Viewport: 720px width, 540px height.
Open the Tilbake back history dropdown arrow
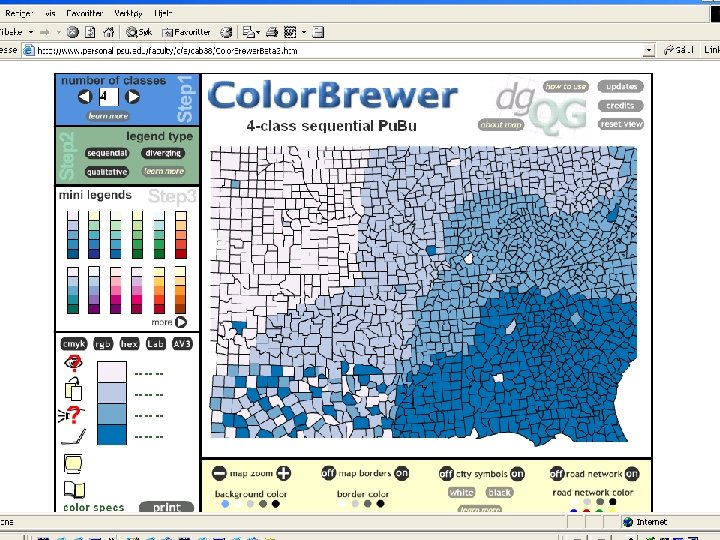[x=31, y=32]
